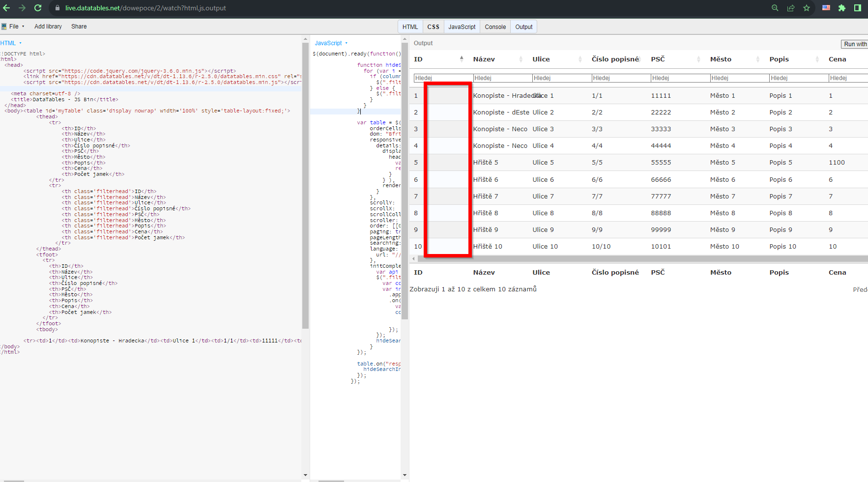Viewport: 868px width, 482px height.
Task: Expand the HTML panel dropdown arrow
Action: pyautogui.click(x=20, y=43)
